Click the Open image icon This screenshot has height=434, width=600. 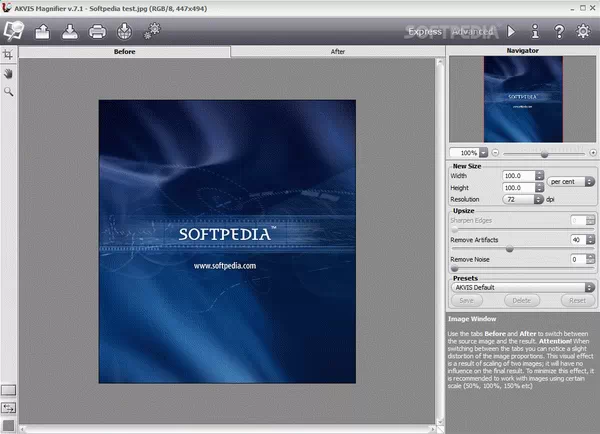[x=43, y=31]
